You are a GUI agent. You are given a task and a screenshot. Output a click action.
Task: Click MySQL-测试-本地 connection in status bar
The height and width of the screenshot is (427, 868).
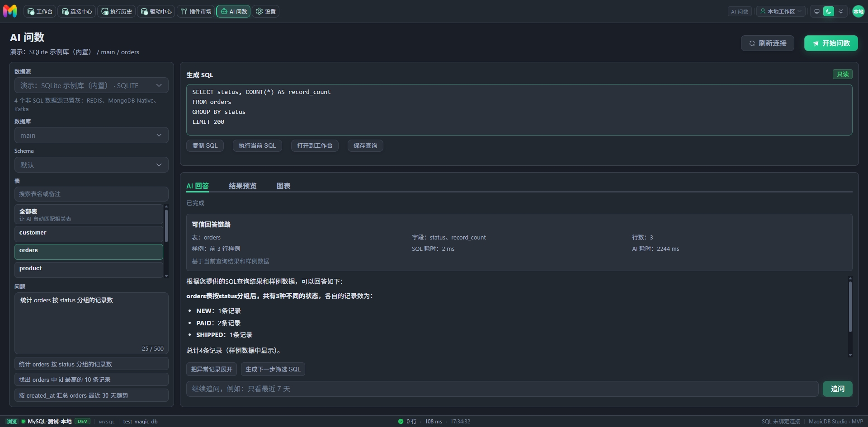pyautogui.click(x=49, y=421)
